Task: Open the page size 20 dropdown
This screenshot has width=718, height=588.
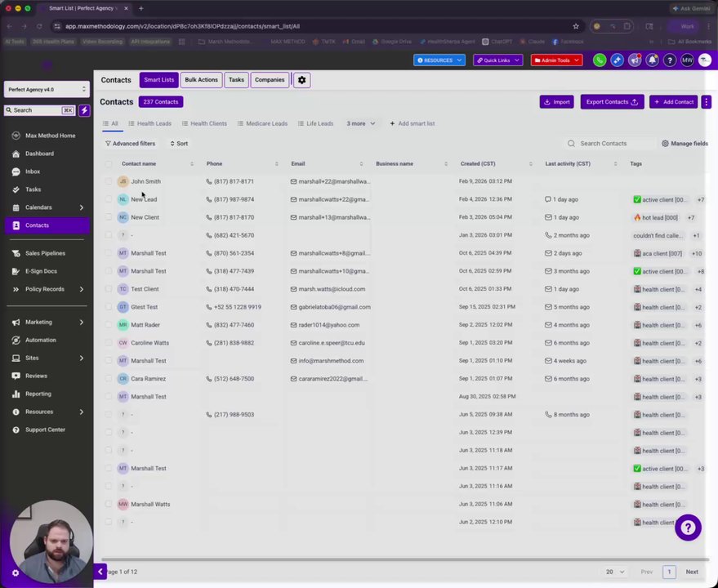Action: [614, 572]
